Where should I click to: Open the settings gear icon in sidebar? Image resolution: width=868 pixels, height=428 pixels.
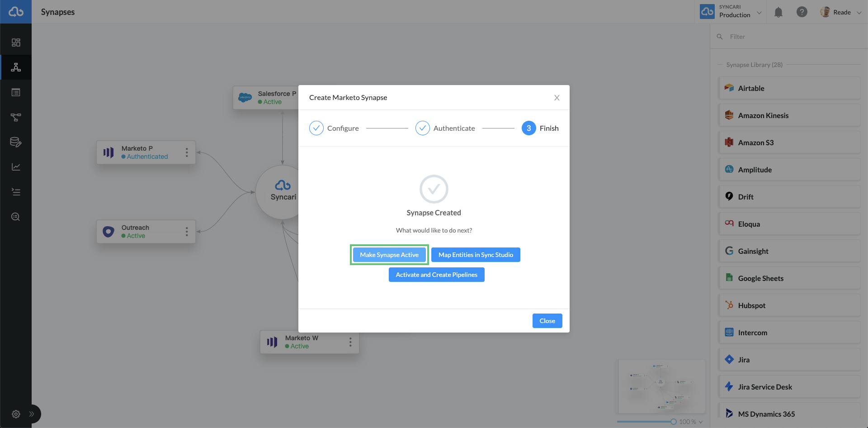click(x=16, y=414)
